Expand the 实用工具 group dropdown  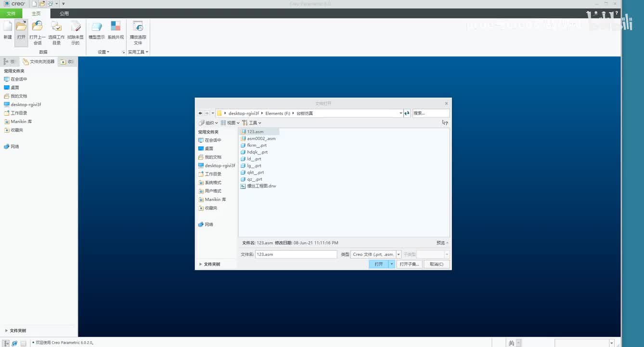click(138, 52)
